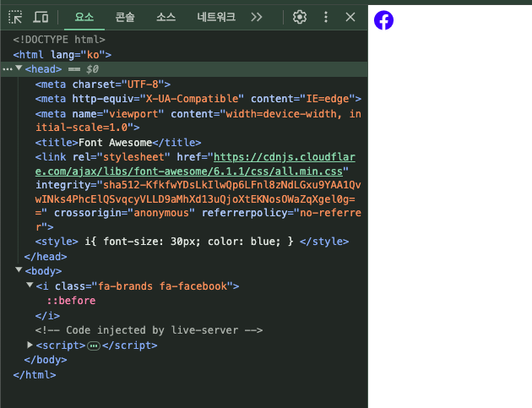This screenshot has height=408, width=532.
Task: Select the closing </body> tag row
Action: [x=46, y=360]
